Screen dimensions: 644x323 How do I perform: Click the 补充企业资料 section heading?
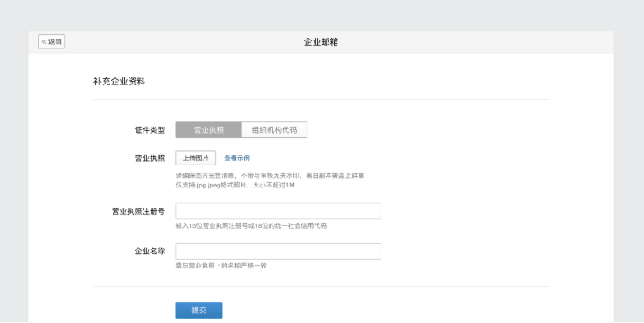119,82
